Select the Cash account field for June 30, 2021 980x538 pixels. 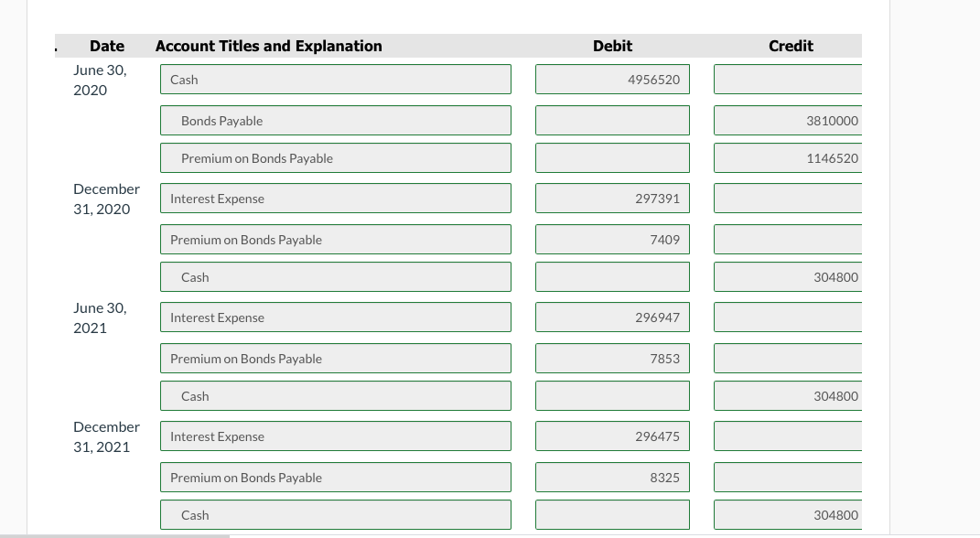click(x=335, y=395)
